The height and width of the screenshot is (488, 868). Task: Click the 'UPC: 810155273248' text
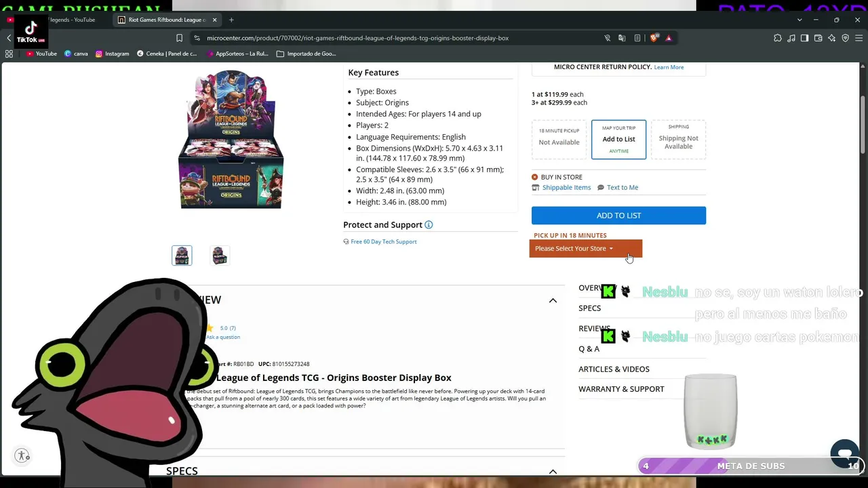tap(283, 364)
